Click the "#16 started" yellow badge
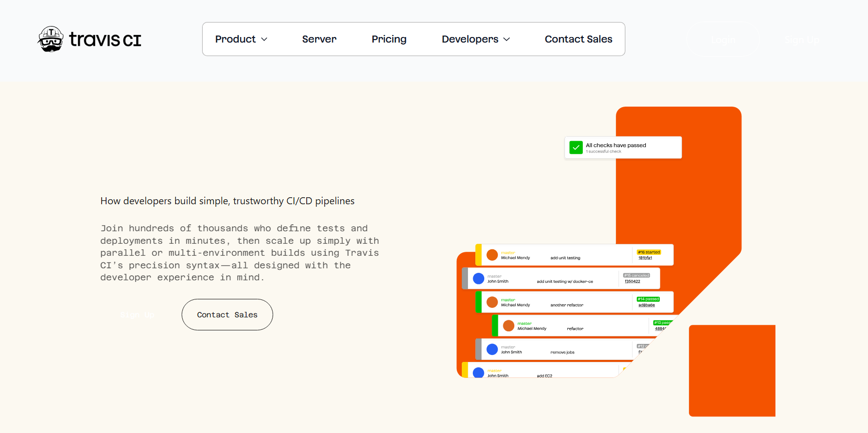Screen dimensions: 868x433 pyautogui.click(x=649, y=252)
